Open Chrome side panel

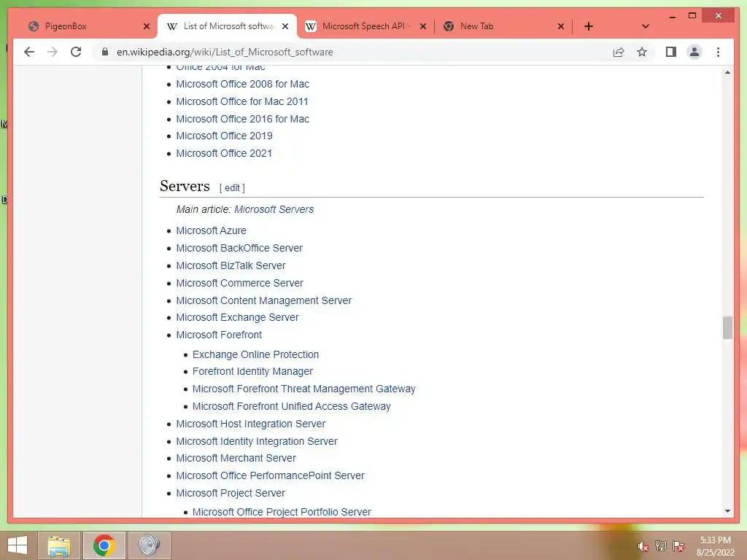pyautogui.click(x=671, y=52)
